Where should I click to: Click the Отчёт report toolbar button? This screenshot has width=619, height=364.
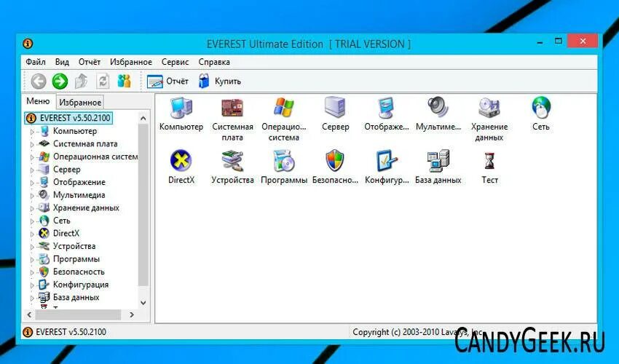point(167,82)
